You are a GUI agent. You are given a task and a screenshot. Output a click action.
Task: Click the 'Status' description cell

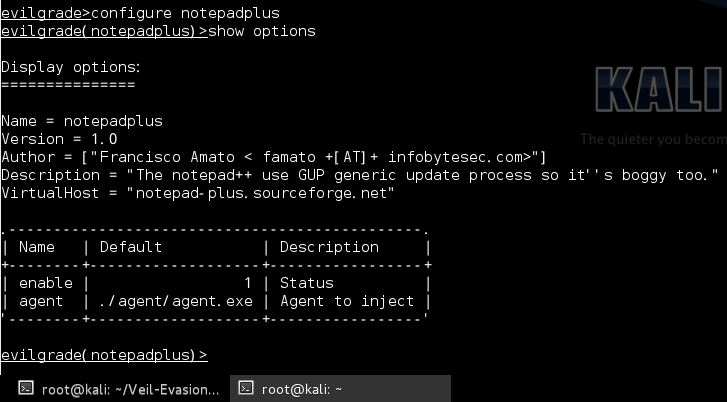[x=307, y=283]
